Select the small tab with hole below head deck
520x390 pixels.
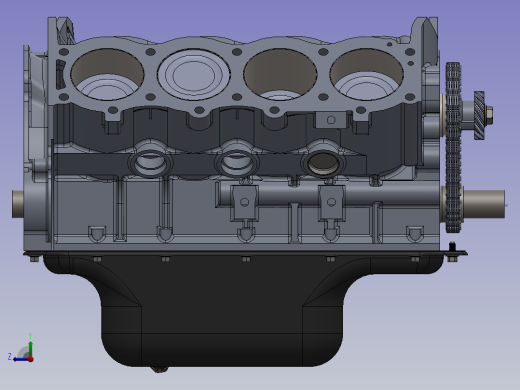tap(331, 120)
